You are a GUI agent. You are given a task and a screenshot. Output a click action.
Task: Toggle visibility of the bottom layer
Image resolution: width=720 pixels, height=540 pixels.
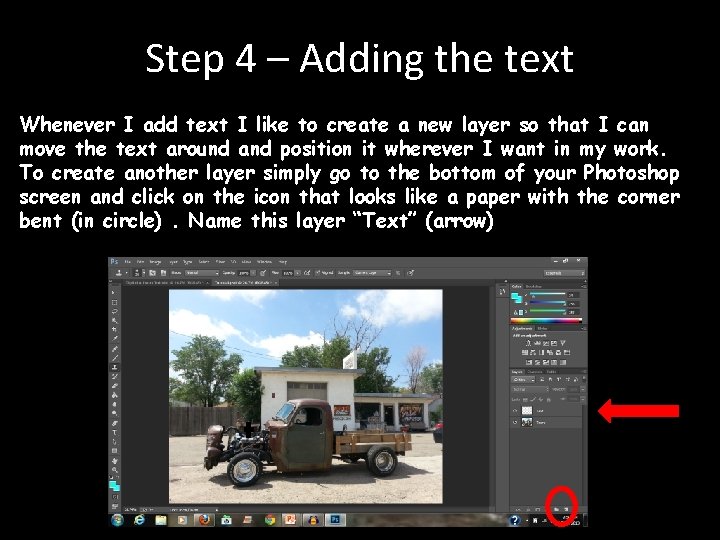click(515, 422)
